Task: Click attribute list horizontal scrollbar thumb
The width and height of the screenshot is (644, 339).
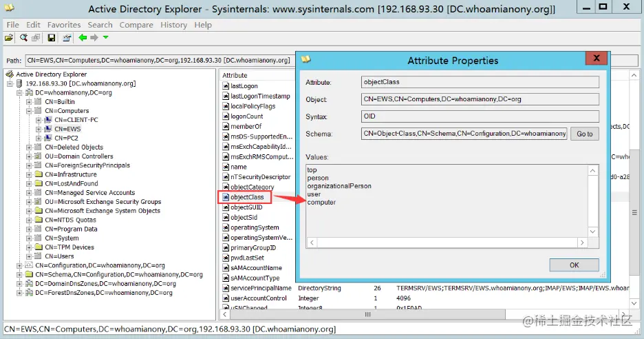Action: tap(367, 314)
